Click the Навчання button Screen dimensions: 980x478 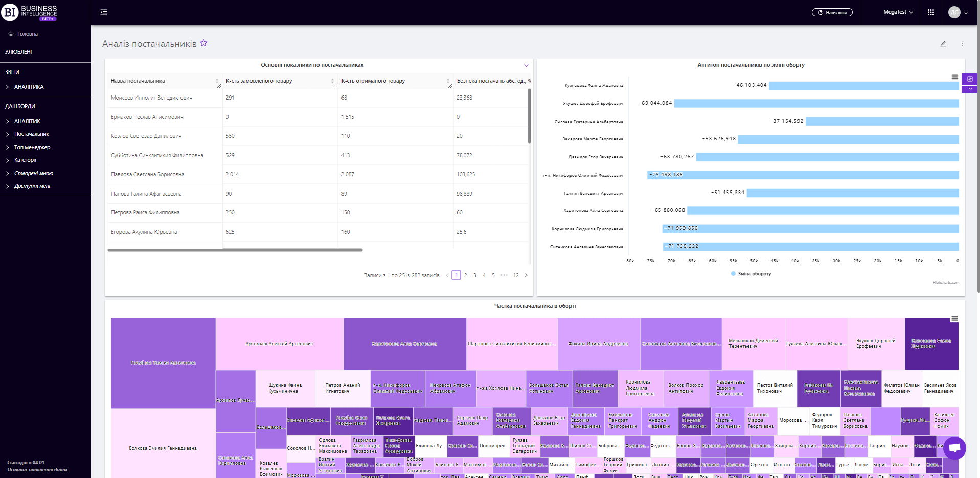tap(832, 12)
